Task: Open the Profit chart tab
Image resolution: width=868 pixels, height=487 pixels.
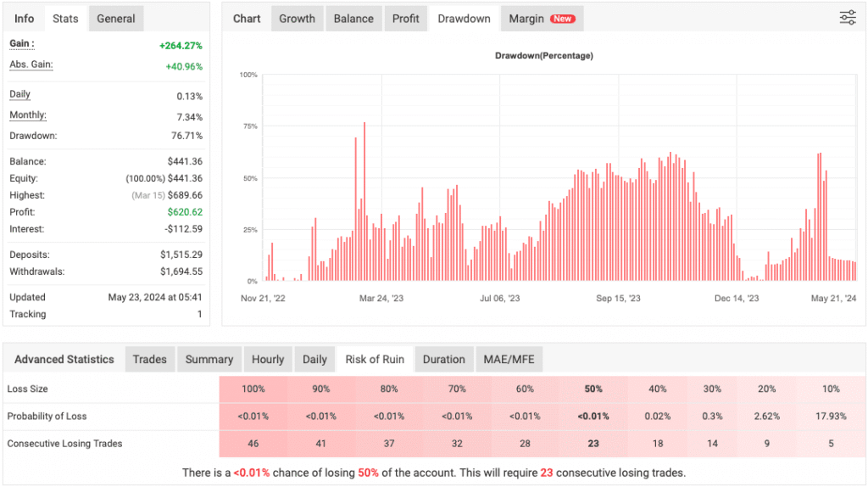Action: [x=405, y=19]
